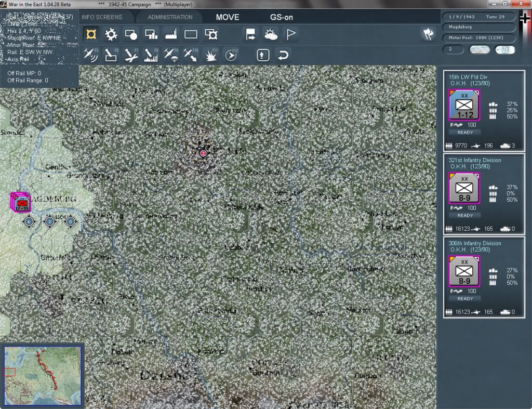This screenshot has width=532, height=409.
Task: Click the pennant flag toolbar icon
Action: [291, 34]
